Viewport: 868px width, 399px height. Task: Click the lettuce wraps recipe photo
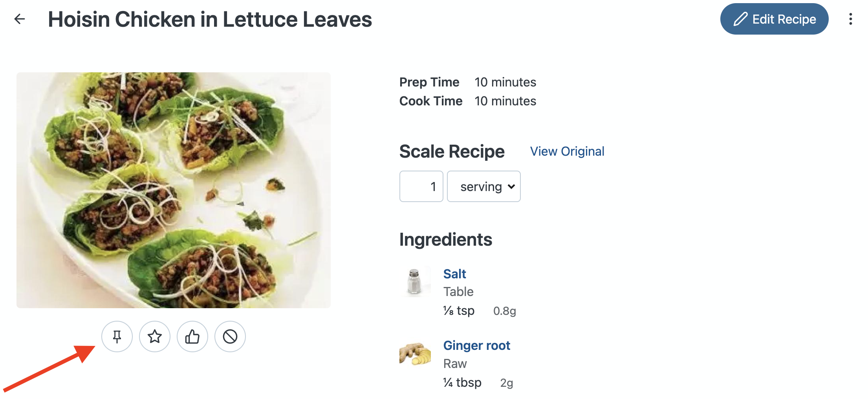174,190
